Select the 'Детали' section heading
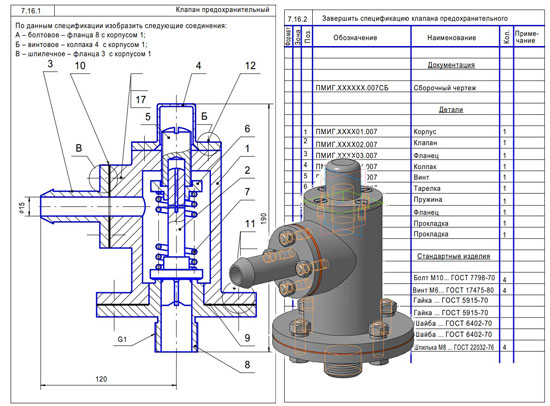550x406 pixels. 451,109
